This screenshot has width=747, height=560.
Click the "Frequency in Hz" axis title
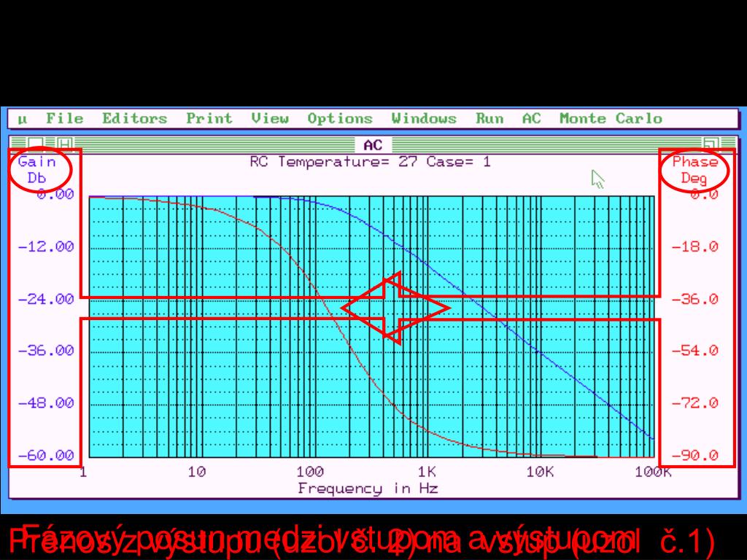click(368, 489)
